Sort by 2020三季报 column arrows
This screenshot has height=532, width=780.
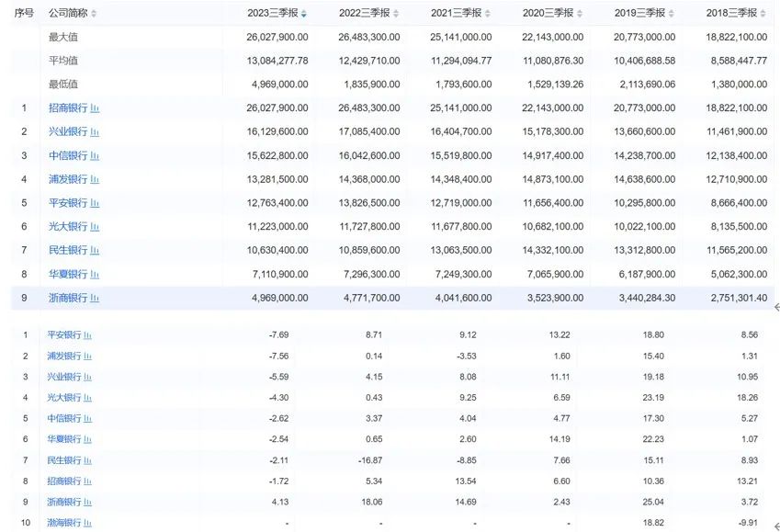580,14
